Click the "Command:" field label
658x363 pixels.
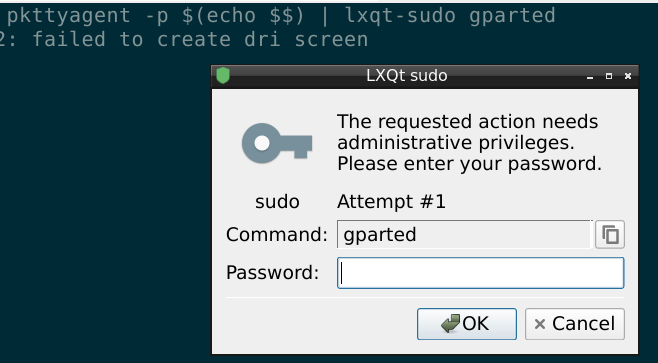277,234
